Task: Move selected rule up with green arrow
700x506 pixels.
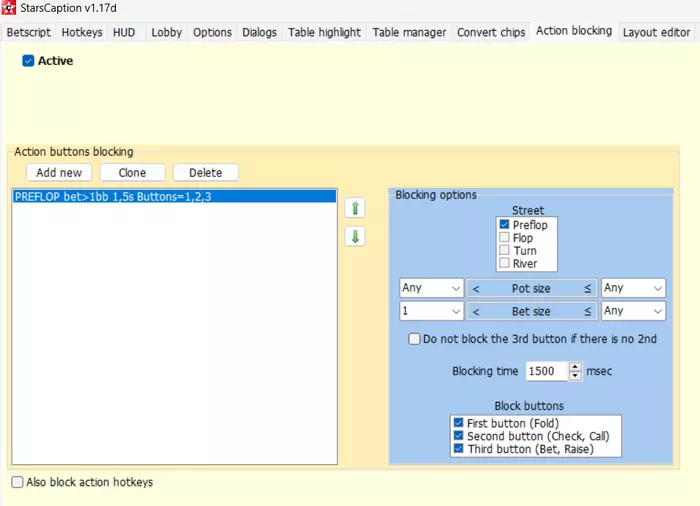Action: click(355, 208)
